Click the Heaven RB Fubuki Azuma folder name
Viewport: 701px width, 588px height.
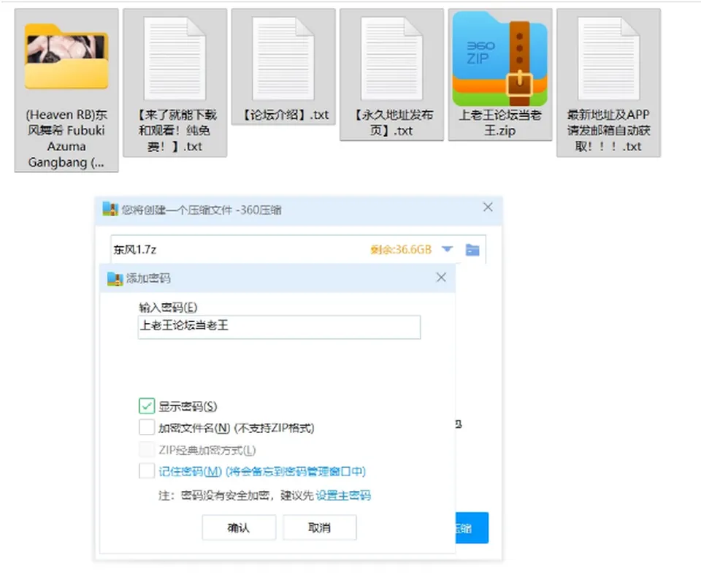coord(66,139)
